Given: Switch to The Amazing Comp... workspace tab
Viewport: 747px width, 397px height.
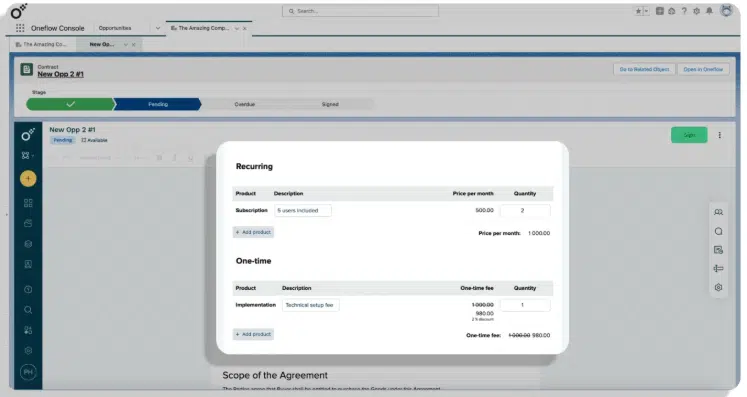Looking at the screenshot, I should [200, 28].
